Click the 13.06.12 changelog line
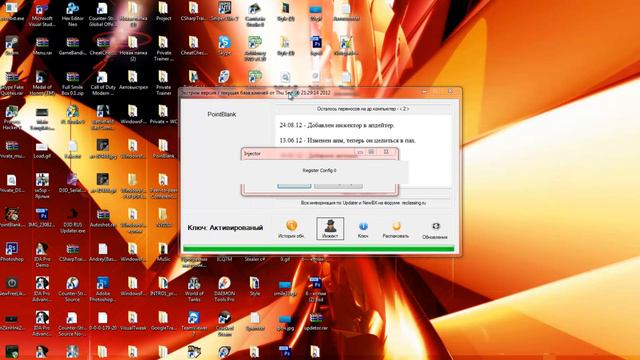 coord(348,140)
